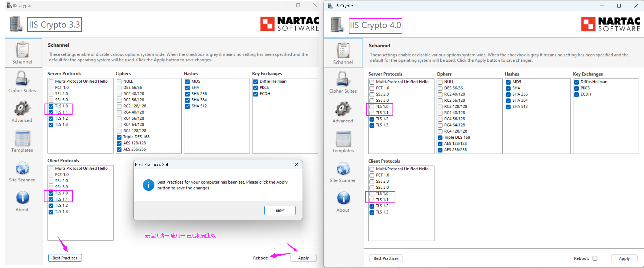This screenshot has height=268, width=644.
Task: Open Templates icon in IIS Crypto 3.3
Action: tap(22, 141)
